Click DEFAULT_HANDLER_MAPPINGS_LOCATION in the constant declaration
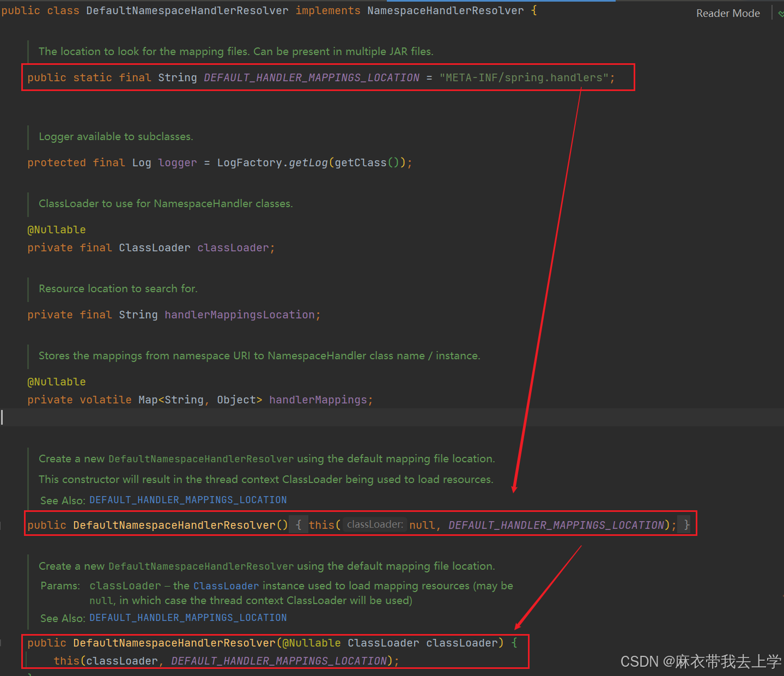Screen dimensions: 784x676 pos(312,77)
